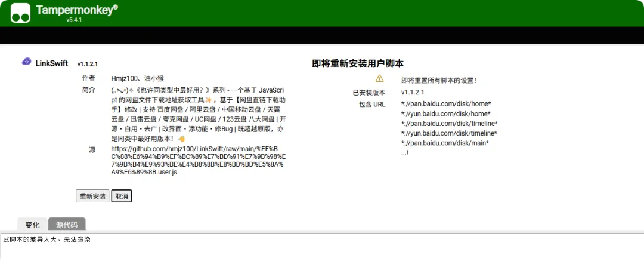This screenshot has width=644, height=264.
Task: Click the LinkSwift script purple icon
Action: point(27,62)
